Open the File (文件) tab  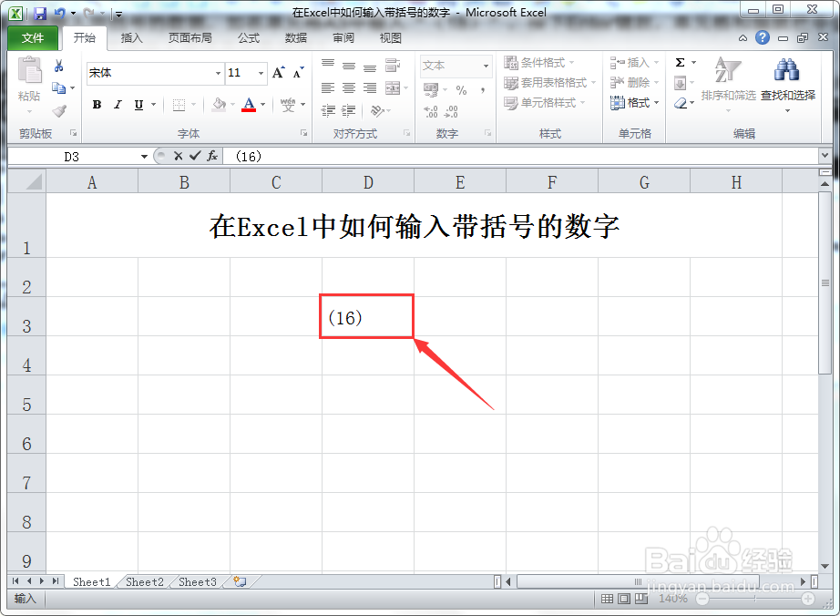pyautogui.click(x=33, y=38)
